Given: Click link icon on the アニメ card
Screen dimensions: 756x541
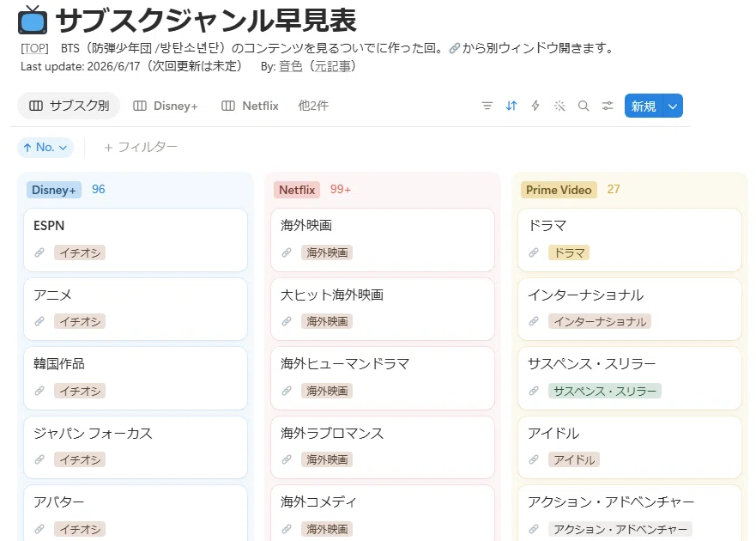Looking at the screenshot, I should tap(39, 321).
